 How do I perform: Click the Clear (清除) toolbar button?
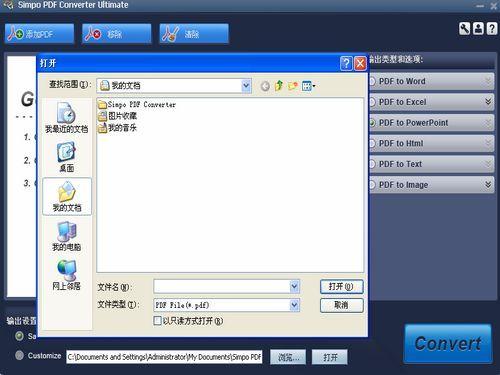click(x=194, y=34)
